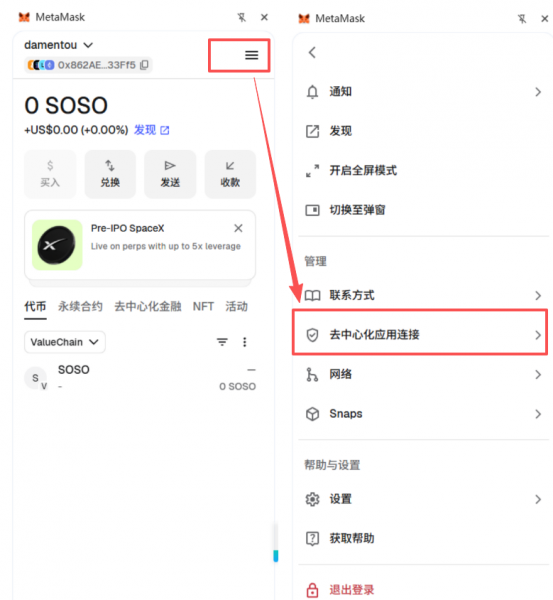Image resolution: width=553 pixels, height=600 pixels.
Task: Click the bell notification icon
Action: [x=312, y=92]
